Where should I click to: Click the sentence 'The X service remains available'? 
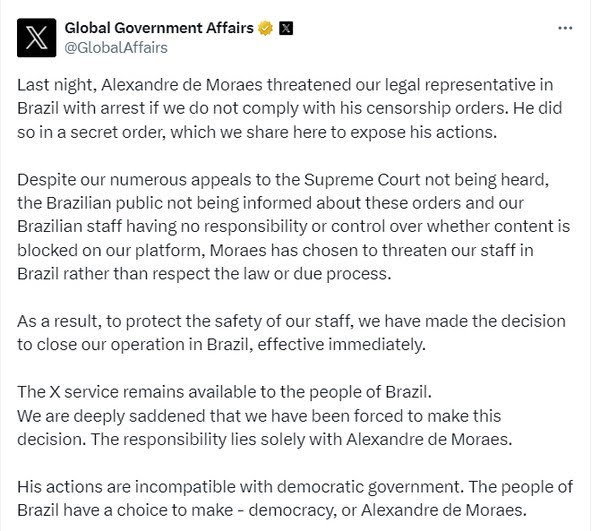[225, 392]
